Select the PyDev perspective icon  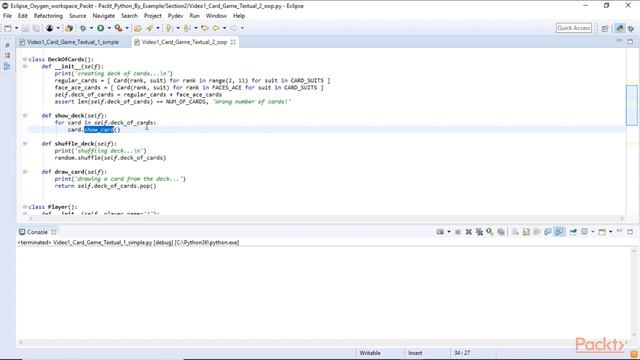(620, 28)
